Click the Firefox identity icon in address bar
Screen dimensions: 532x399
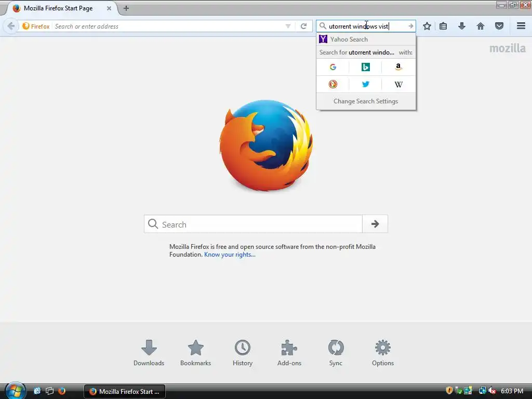26,26
